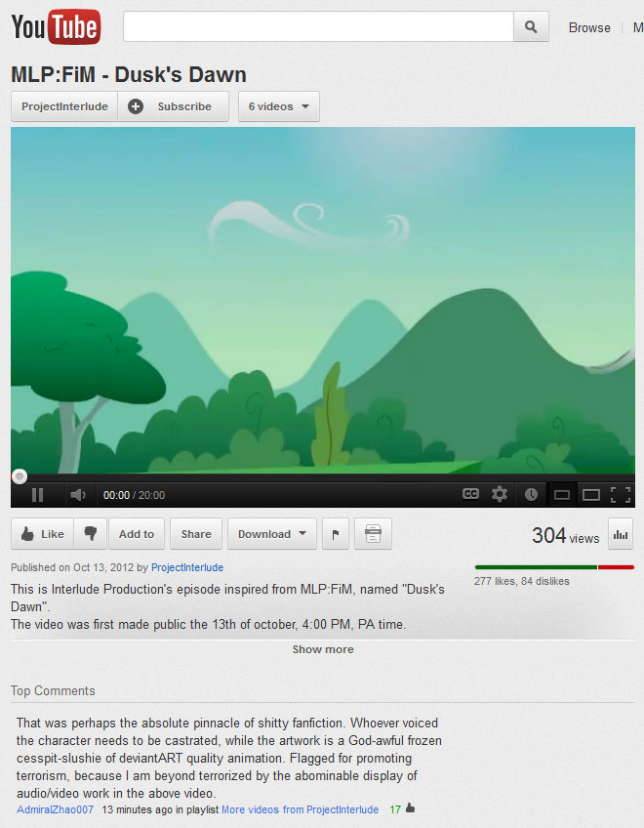Show video statistics chart
Viewport: 644px width, 828px height.
621,534
